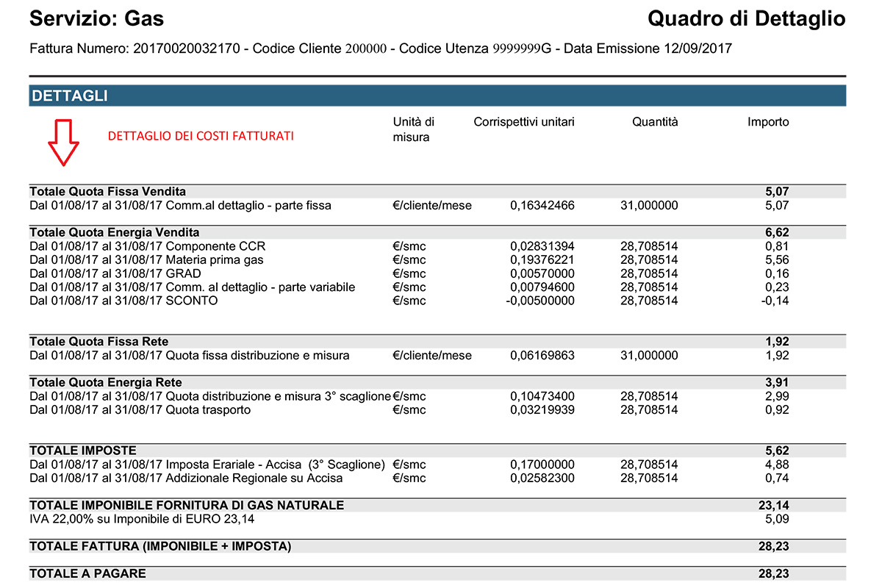Select the Quota trasporto line

pyautogui.click(x=437, y=410)
